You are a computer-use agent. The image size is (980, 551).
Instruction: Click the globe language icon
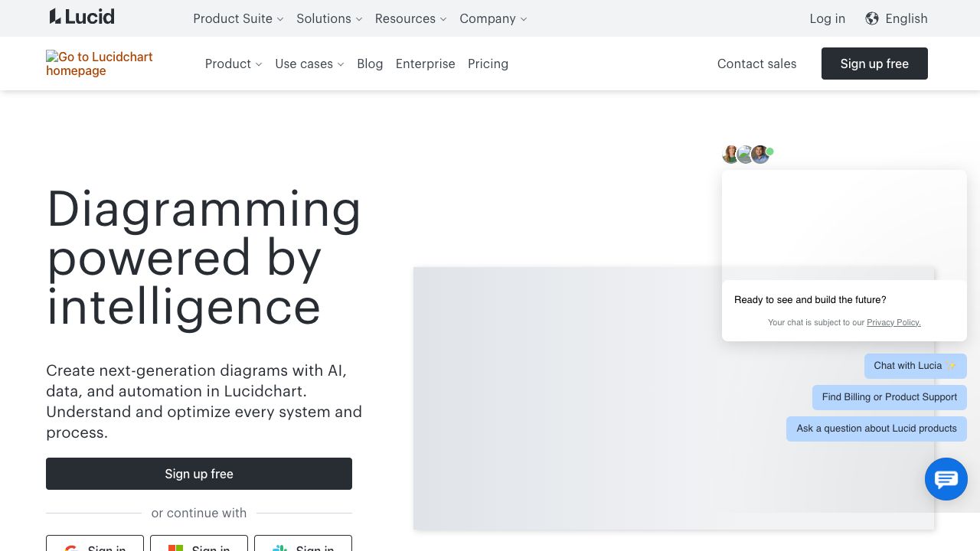(872, 18)
